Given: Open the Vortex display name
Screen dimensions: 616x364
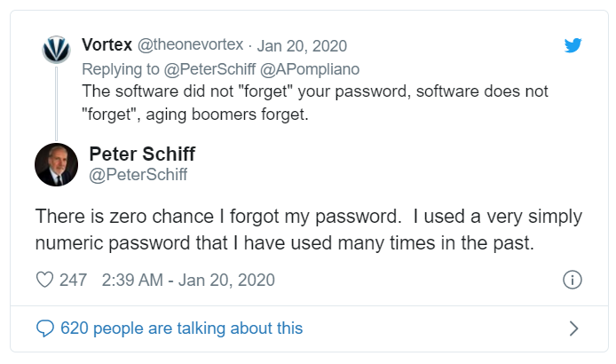Looking at the screenshot, I should pyautogui.click(x=106, y=45).
